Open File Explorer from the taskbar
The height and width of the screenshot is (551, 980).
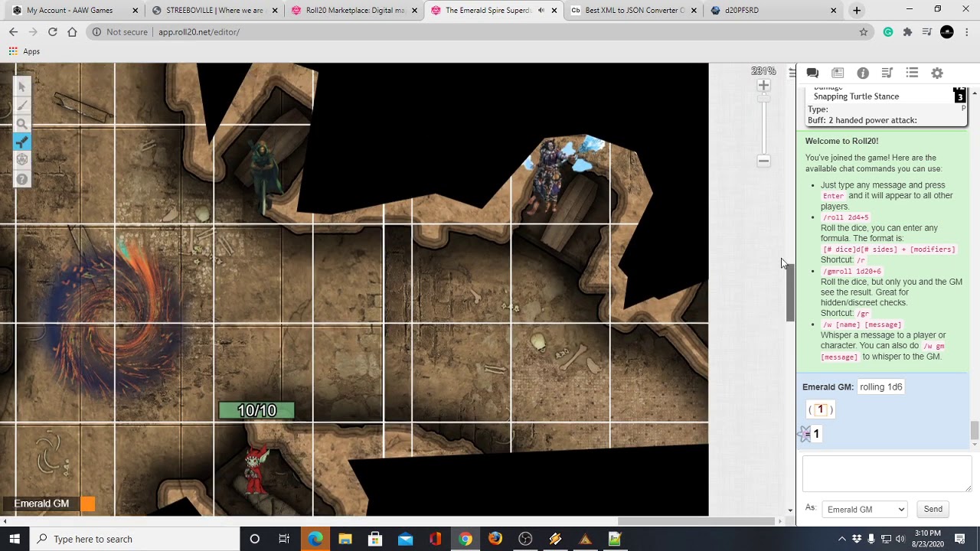345,539
